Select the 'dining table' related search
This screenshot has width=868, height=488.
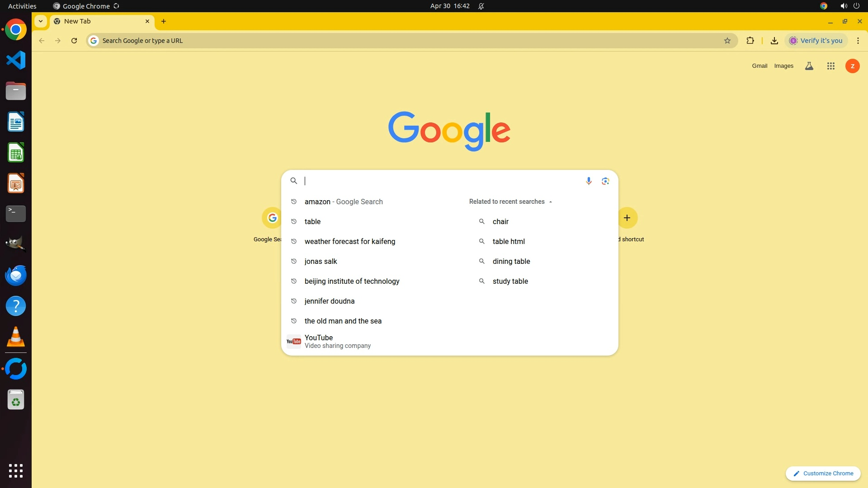(x=511, y=261)
